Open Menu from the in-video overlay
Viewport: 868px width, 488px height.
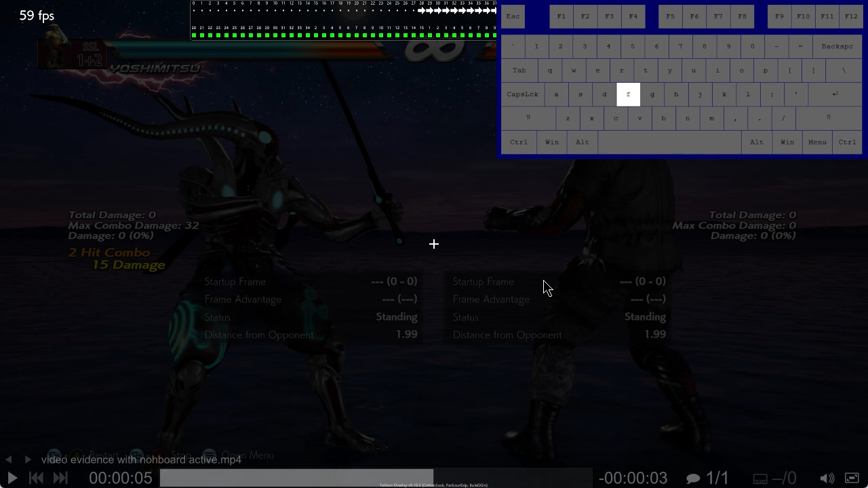248,455
